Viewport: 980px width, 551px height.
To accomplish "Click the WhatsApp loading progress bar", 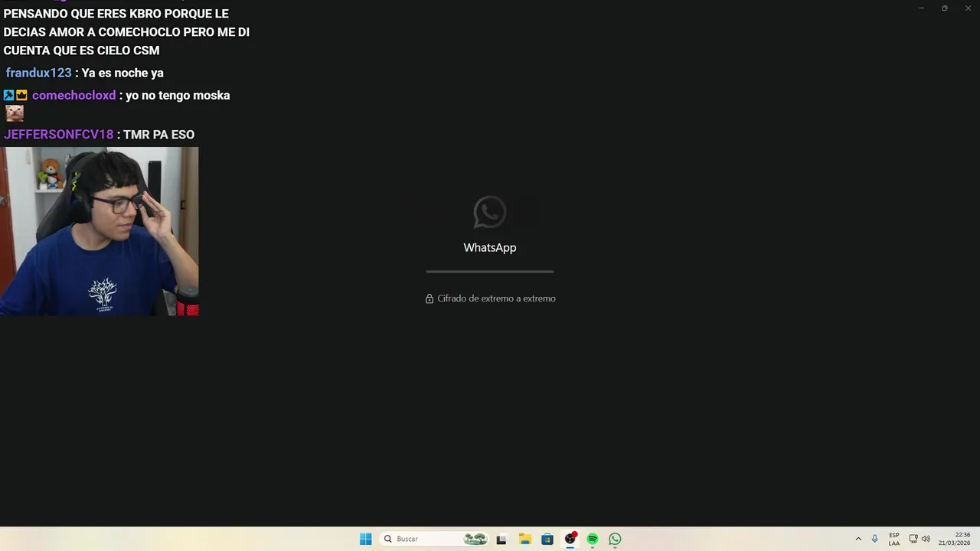I will point(490,271).
